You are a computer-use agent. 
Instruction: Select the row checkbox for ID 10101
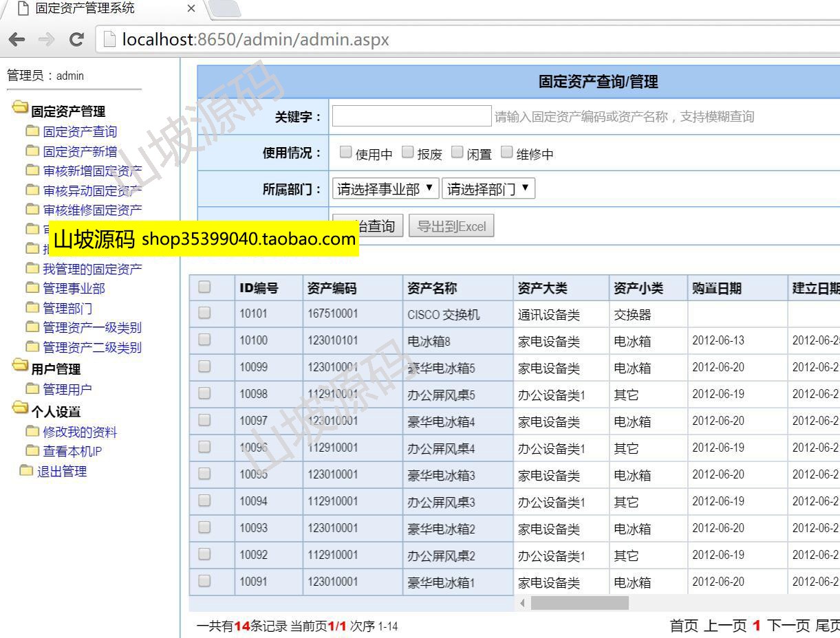pos(204,313)
